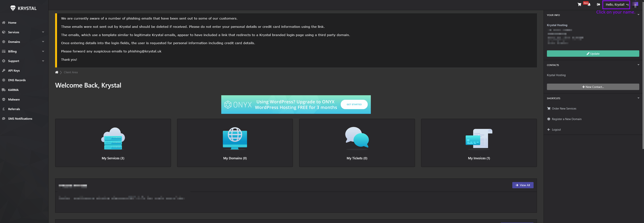
Task: Click the KARMA truck icon
Action: point(4,90)
